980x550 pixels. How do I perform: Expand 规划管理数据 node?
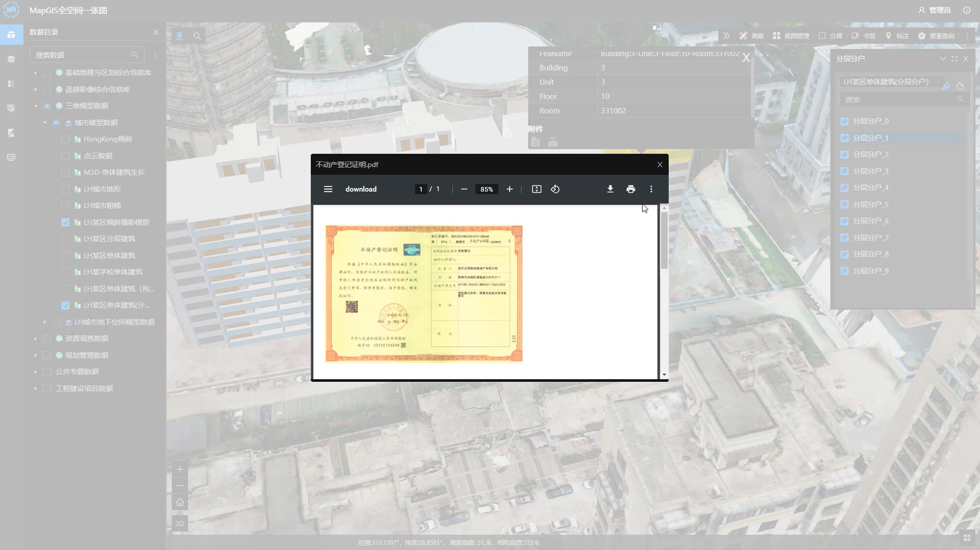36,355
